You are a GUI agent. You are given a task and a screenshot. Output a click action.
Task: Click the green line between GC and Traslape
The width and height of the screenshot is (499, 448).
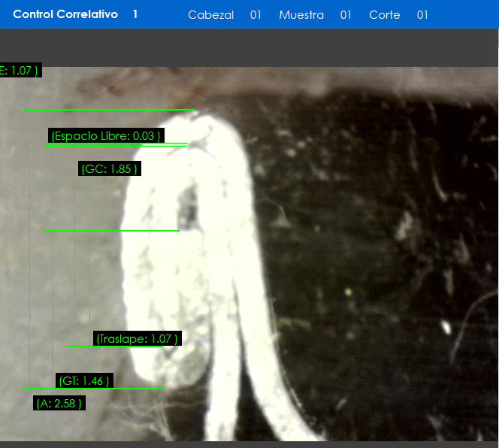click(x=111, y=231)
